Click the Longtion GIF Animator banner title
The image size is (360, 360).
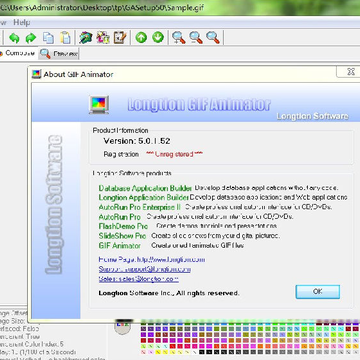[199, 104]
